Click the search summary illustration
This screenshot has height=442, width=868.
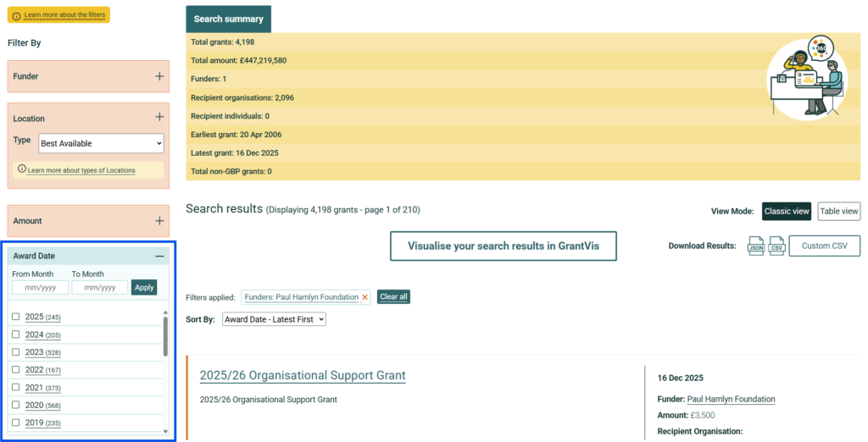(x=805, y=77)
